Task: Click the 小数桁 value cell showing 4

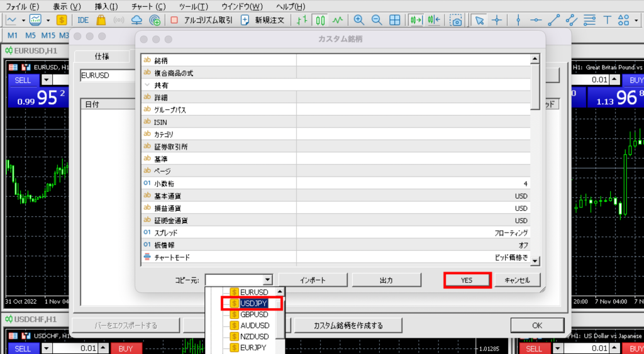Action: click(x=413, y=184)
